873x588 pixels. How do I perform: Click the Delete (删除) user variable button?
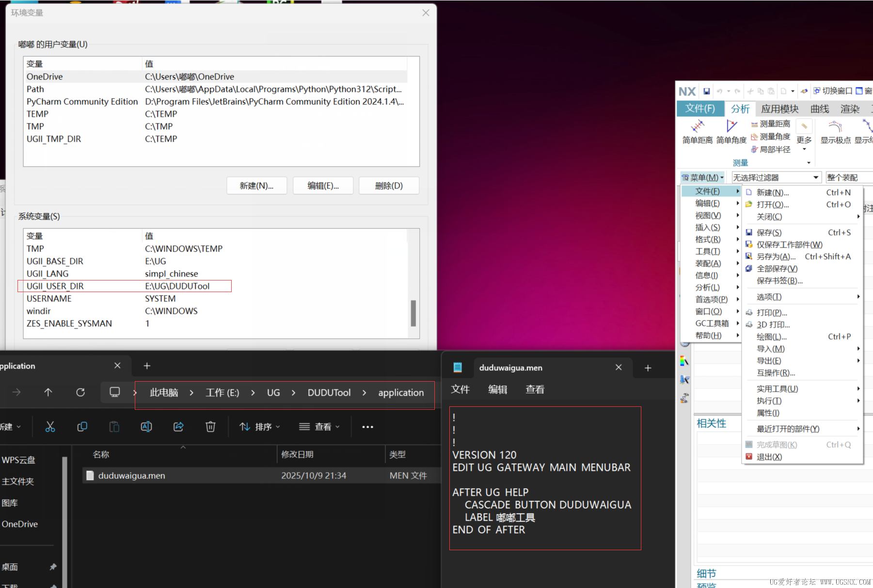[389, 186]
